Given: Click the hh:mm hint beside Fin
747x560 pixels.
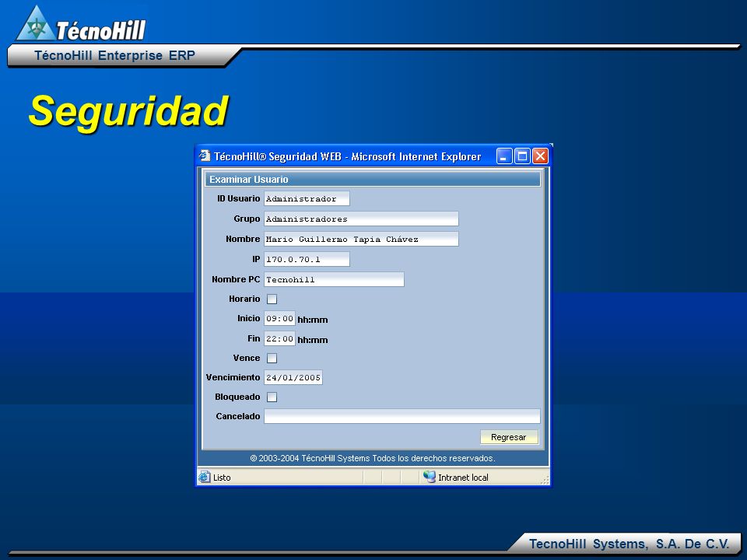Looking at the screenshot, I should pos(313,340).
